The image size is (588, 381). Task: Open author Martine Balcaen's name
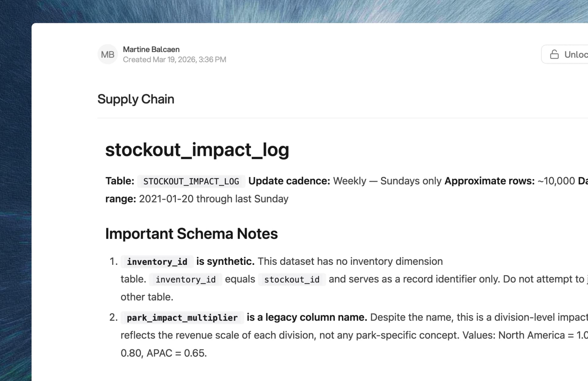151,49
